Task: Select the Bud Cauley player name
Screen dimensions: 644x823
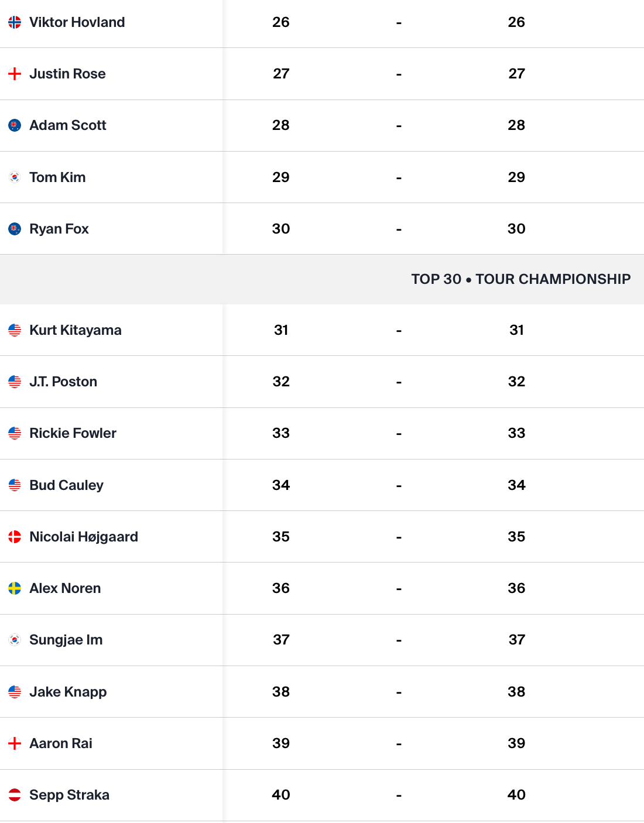Action: [x=66, y=485]
